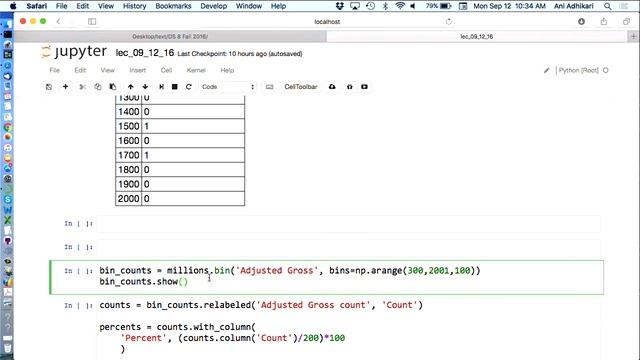Viewport: 640px width, 360px height.
Task: Click the table row labeled 1400
Action: pyautogui.click(x=180, y=112)
